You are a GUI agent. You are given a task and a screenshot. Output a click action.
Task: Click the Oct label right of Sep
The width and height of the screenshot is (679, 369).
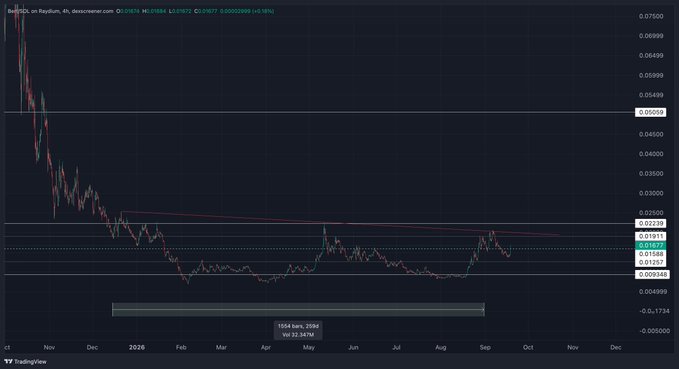528,347
